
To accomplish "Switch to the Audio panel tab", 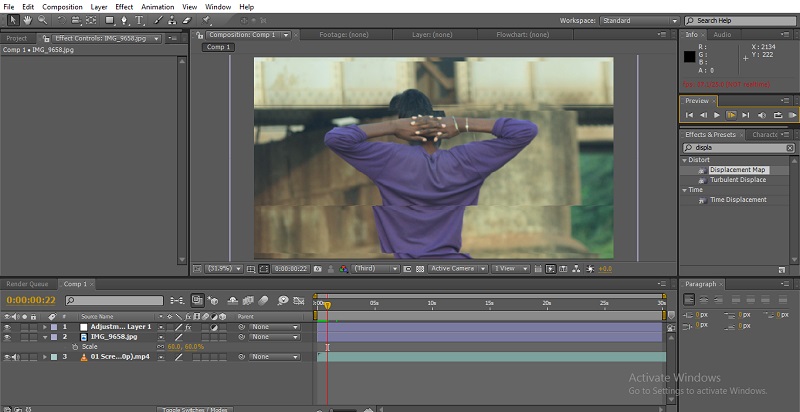I will tap(722, 35).
